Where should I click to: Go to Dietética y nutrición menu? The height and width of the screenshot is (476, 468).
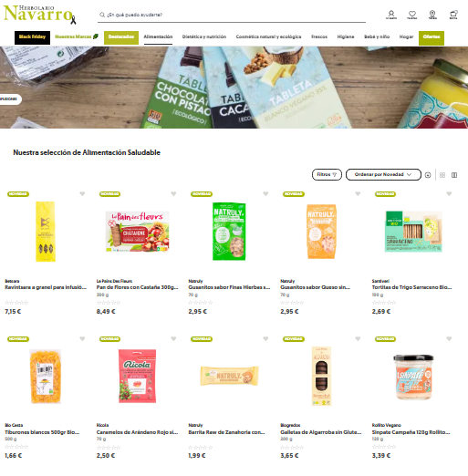(204, 36)
